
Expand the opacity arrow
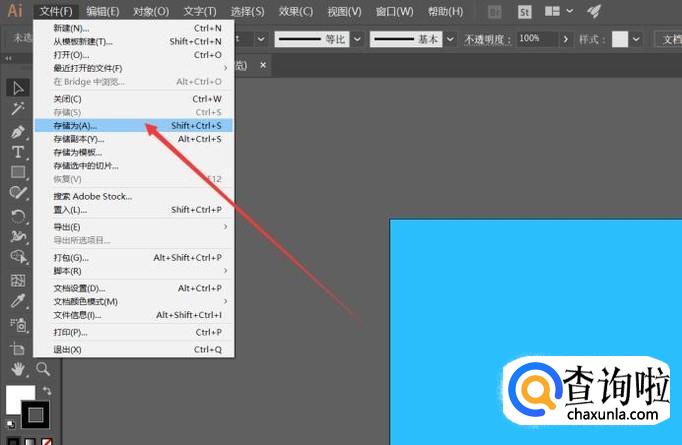click(x=565, y=40)
